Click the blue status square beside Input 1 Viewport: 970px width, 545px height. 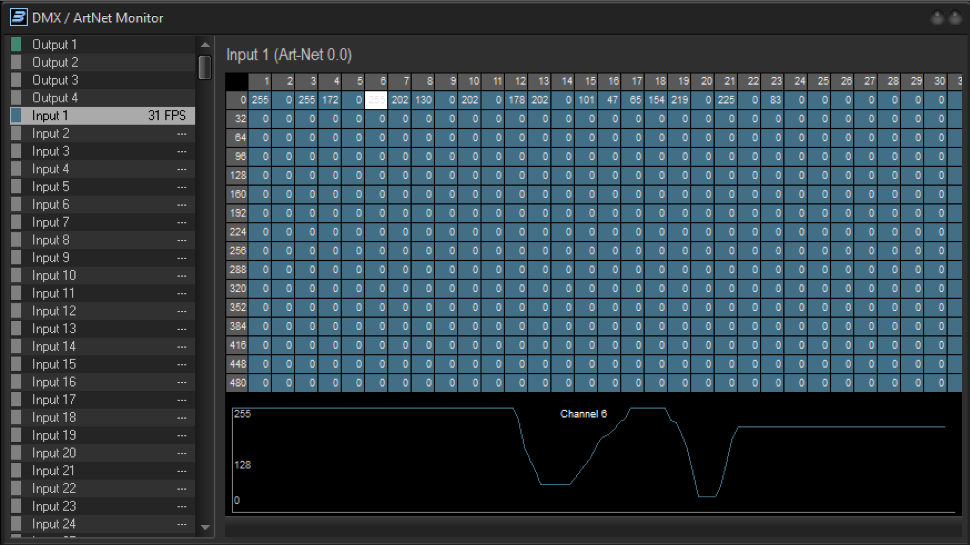[16, 115]
